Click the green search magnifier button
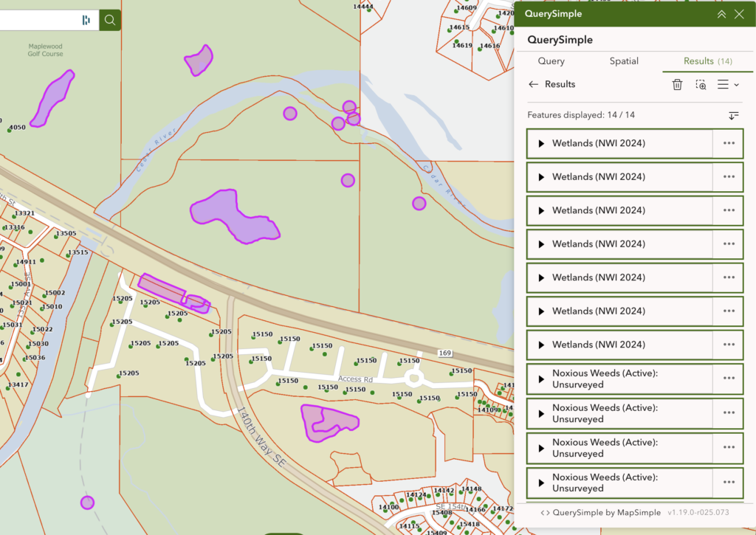Screen dimensions: 756x535 [x=110, y=20]
